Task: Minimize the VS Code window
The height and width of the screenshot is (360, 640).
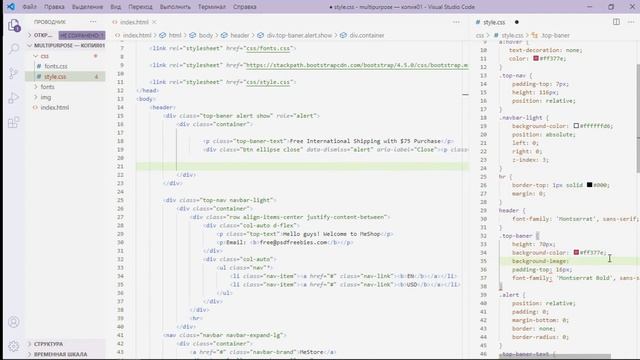Action: pos(589,7)
